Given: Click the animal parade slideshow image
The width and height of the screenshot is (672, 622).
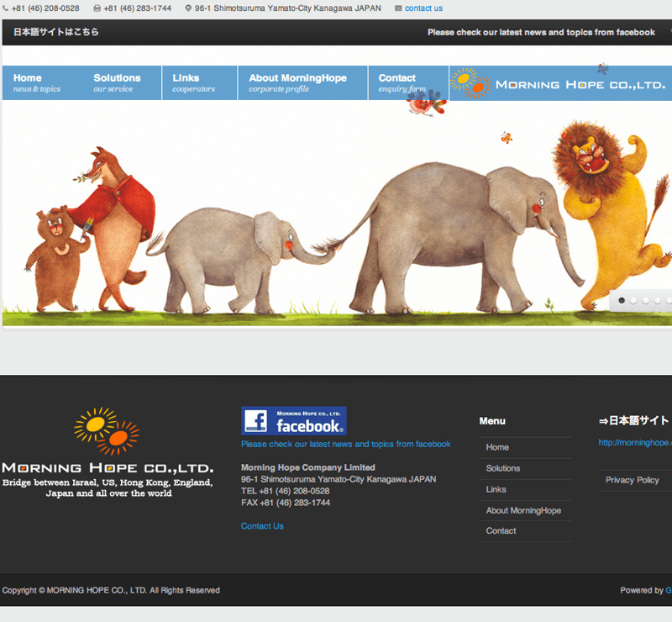Looking at the screenshot, I should 337,213.
